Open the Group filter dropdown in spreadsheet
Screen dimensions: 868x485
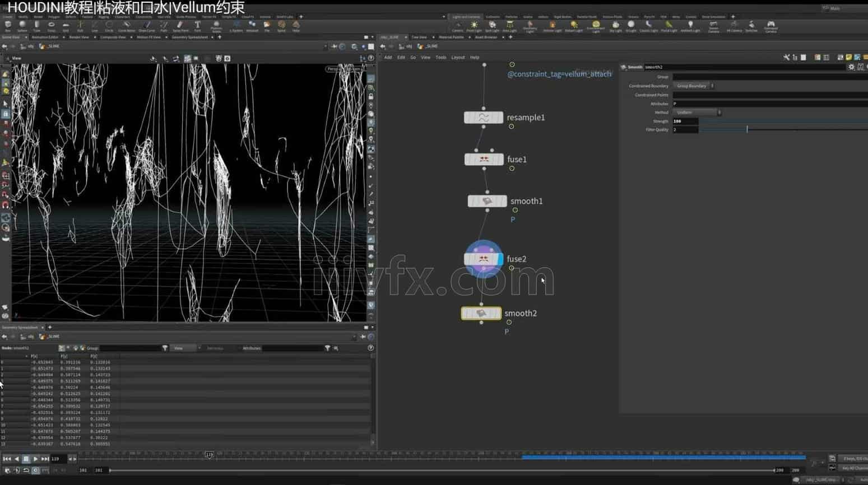pyautogui.click(x=165, y=348)
